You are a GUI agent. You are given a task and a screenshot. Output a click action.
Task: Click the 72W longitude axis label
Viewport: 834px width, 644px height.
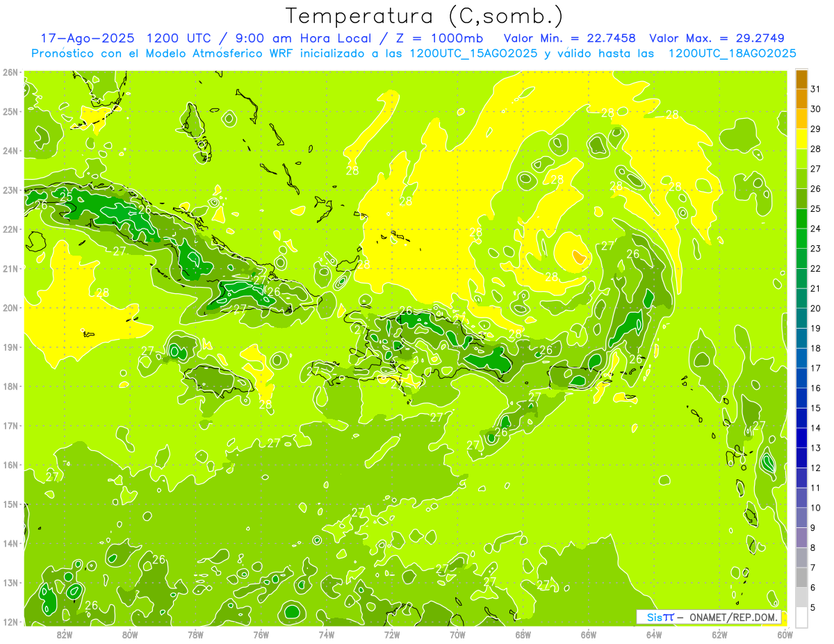click(392, 634)
